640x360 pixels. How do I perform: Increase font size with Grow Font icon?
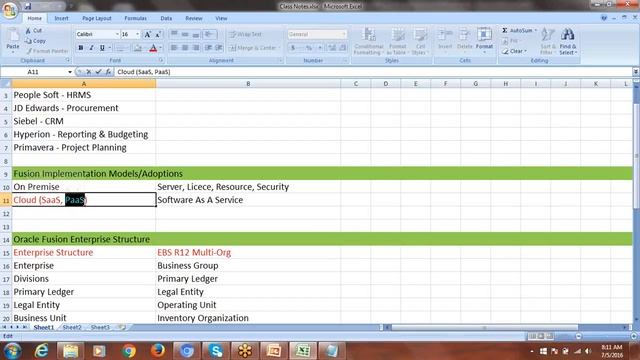(x=147, y=34)
